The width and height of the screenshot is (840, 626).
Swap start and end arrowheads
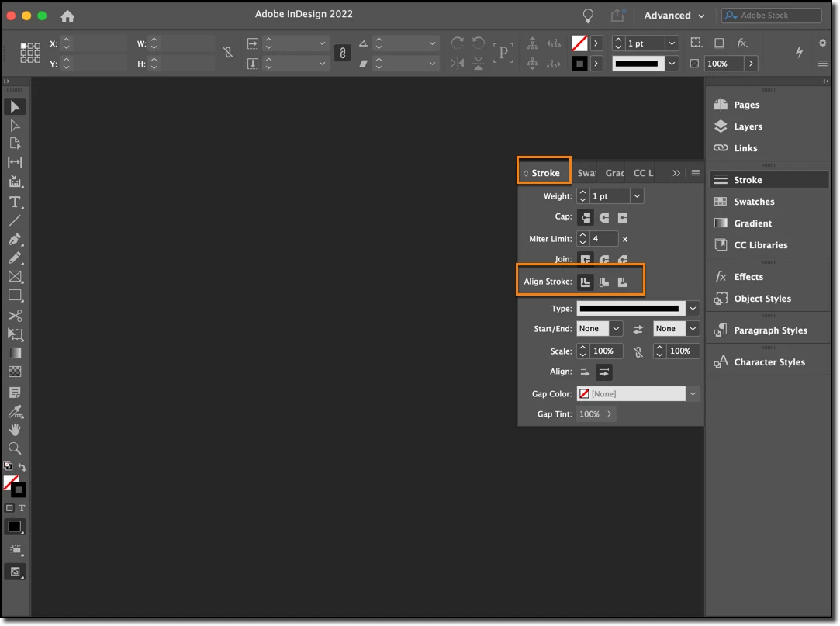coord(638,329)
